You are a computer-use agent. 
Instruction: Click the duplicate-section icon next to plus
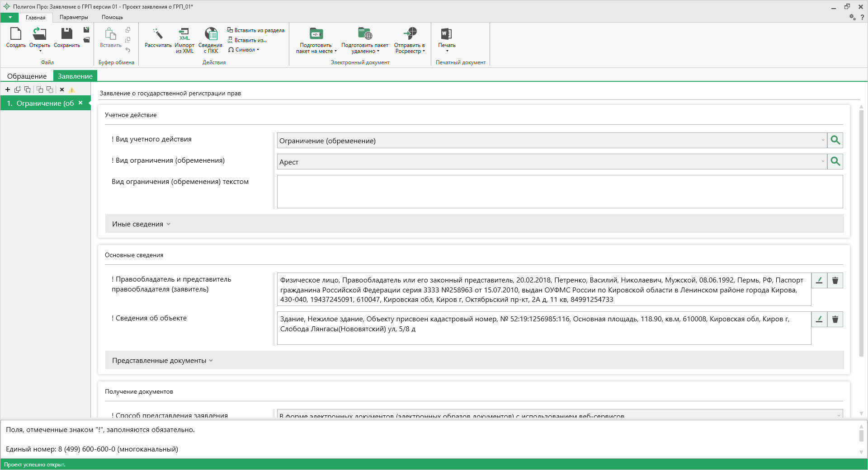pos(18,89)
